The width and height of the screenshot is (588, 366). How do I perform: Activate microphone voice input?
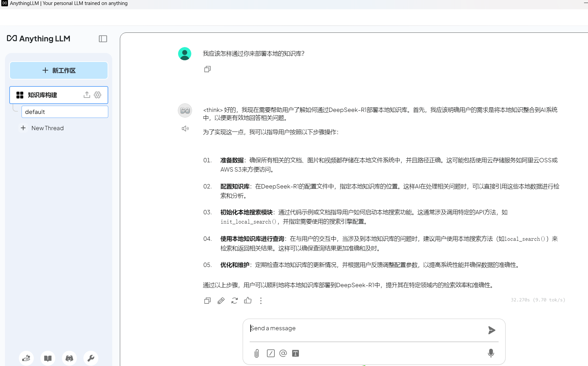[491, 353]
